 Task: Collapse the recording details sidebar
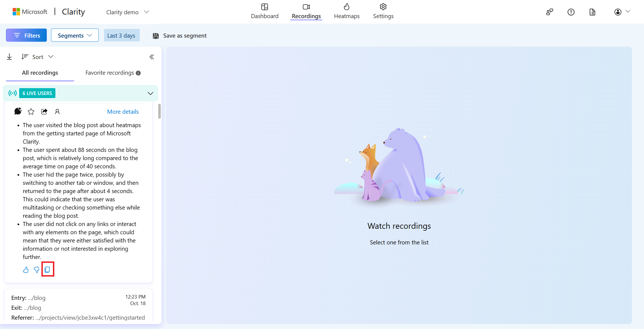coord(152,57)
